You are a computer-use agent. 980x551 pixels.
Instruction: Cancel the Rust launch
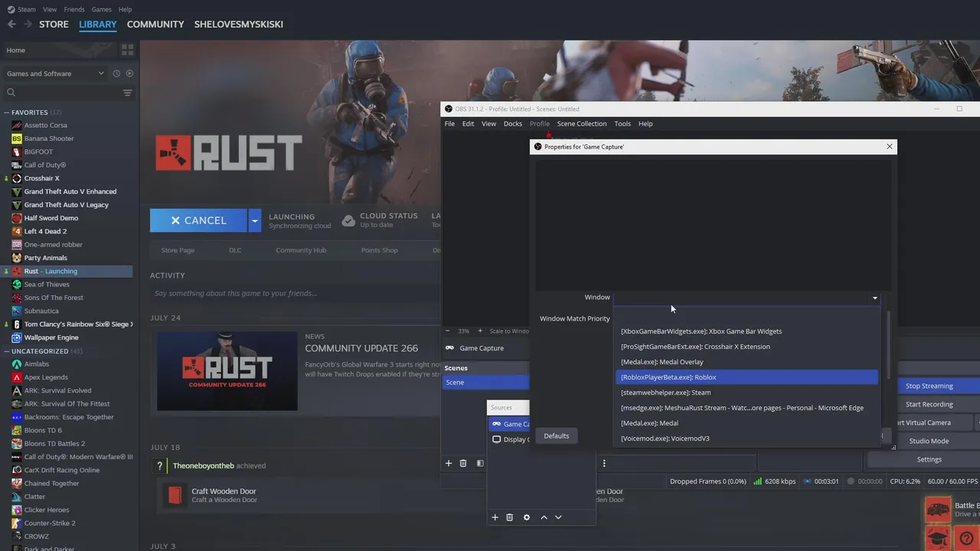pyautogui.click(x=198, y=220)
